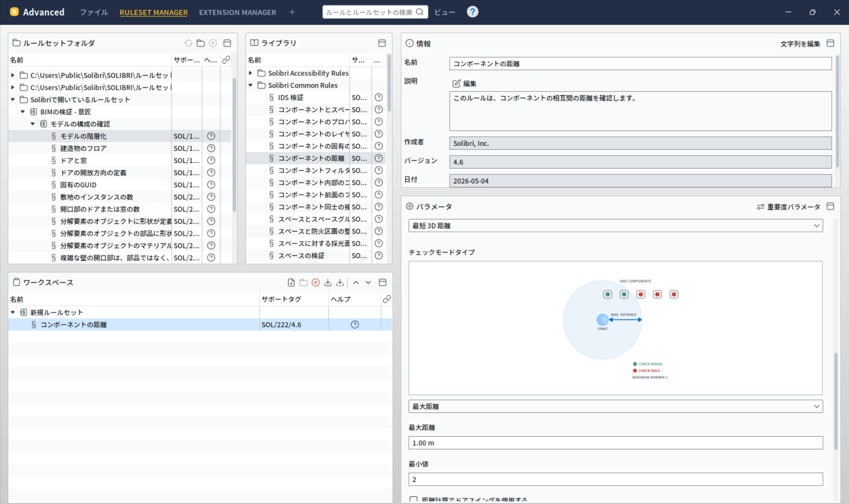Viewport: 849px width, 504px height.
Task: Collapse Solibri Common Rules folder
Action: pyautogui.click(x=251, y=85)
